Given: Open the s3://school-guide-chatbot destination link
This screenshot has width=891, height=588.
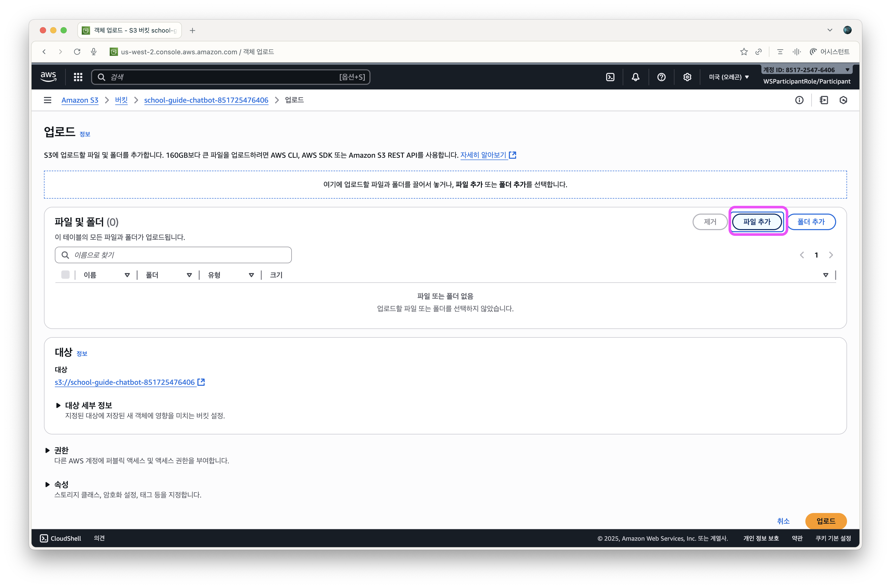Looking at the screenshot, I should click(x=129, y=382).
